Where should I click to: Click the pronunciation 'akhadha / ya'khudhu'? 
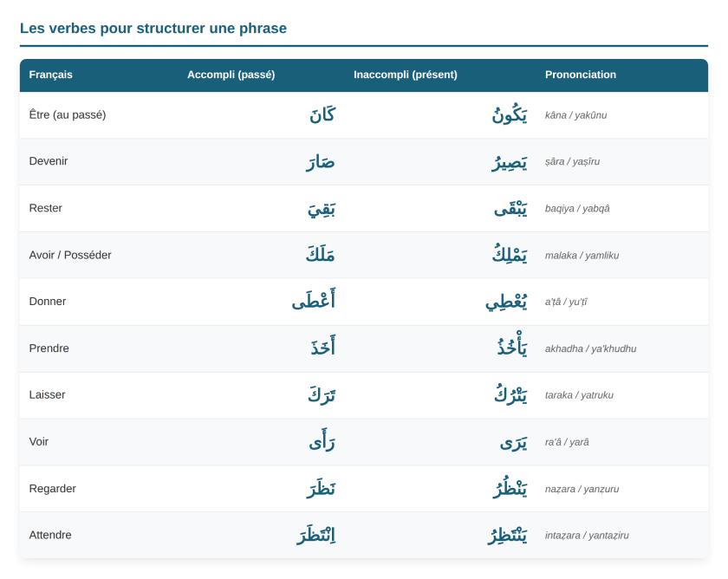590,348
